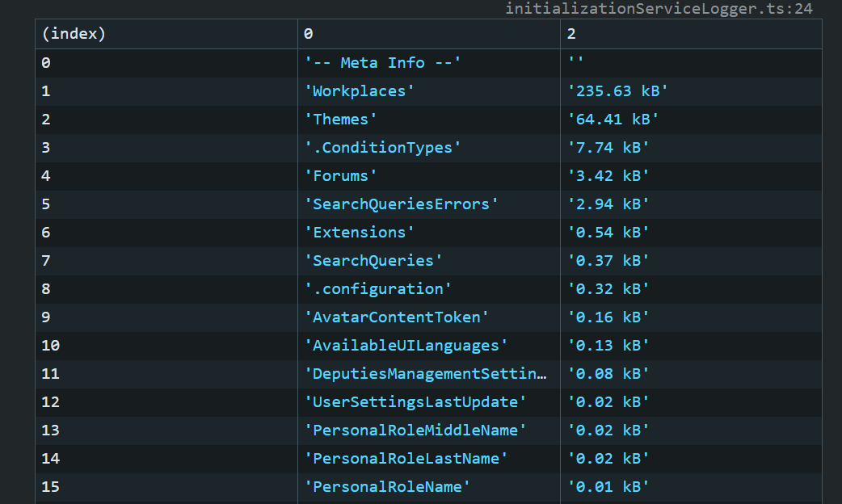The height and width of the screenshot is (504, 842).
Task: Select the 'SearchQueriesErrors' cell
Action: (401, 204)
